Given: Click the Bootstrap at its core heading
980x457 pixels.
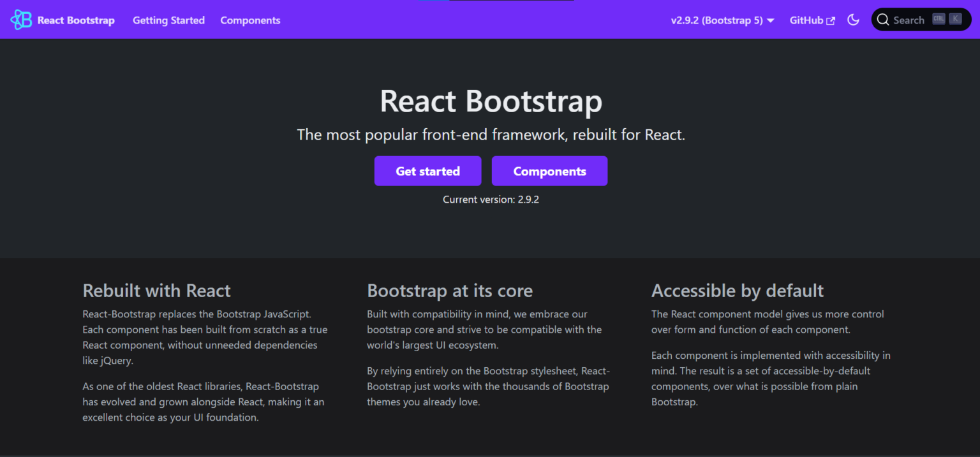Looking at the screenshot, I should click(x=450, y=291).
